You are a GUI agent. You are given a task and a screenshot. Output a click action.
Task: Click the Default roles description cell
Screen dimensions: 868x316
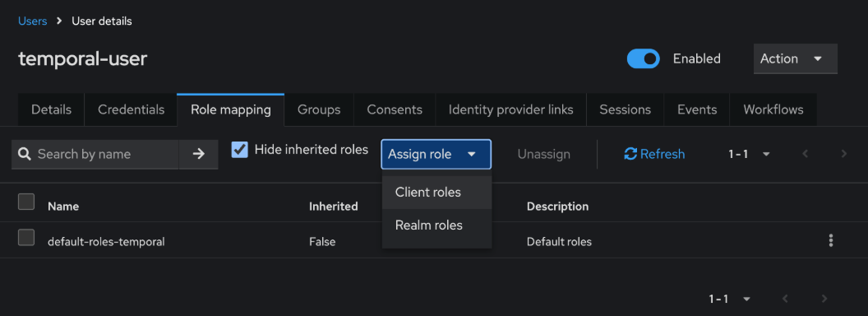point(559,242)
